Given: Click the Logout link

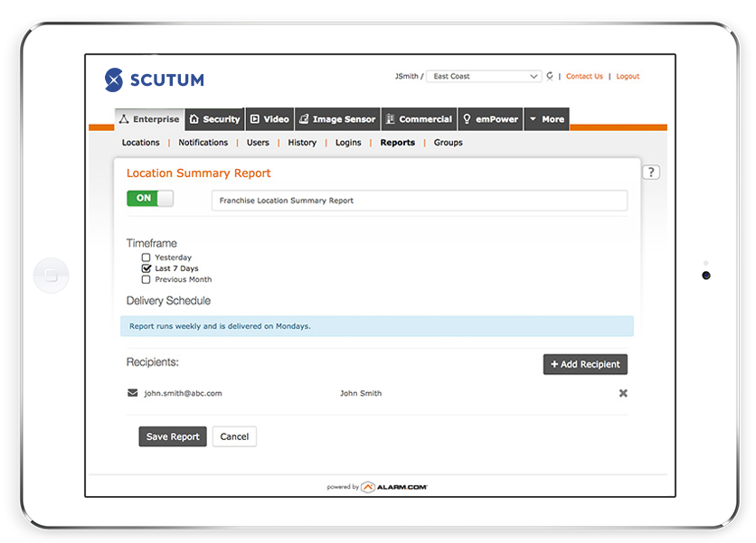Looking at the screenshot, I should pyautogui.click(x=628, y=77).
